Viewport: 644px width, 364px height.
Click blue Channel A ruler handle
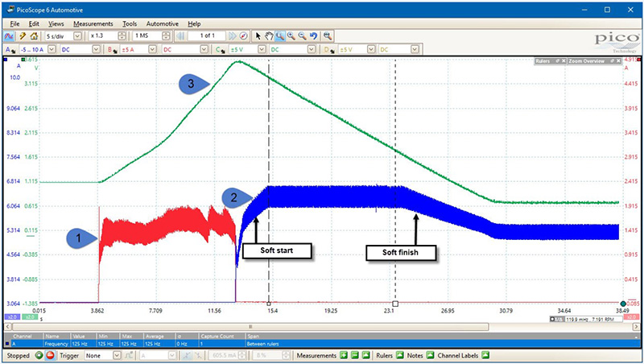(5, 60)
